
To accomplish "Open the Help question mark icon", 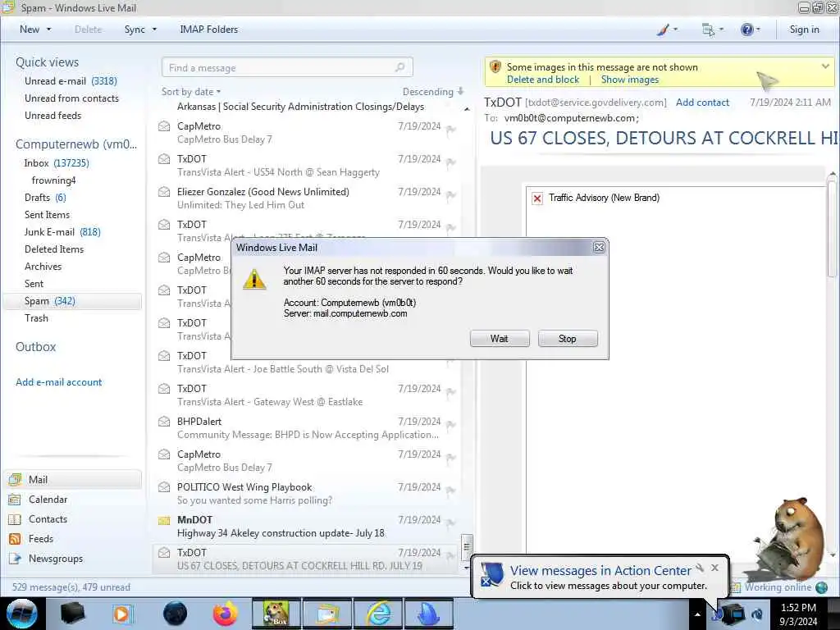I will click(746, 30).
